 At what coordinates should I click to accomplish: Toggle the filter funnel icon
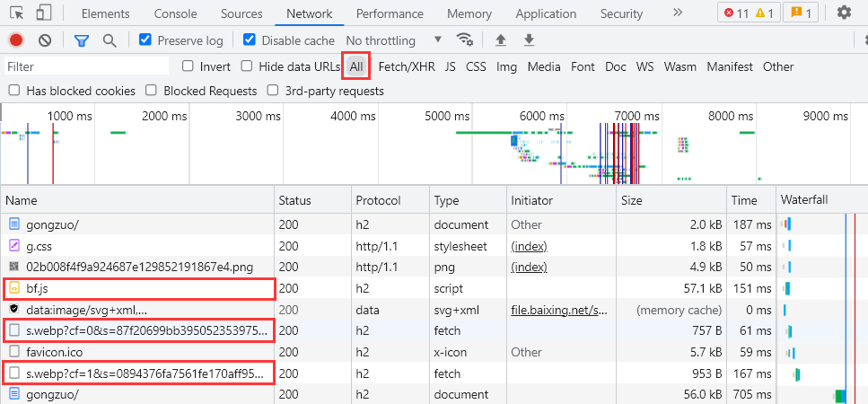coord(82,40)
